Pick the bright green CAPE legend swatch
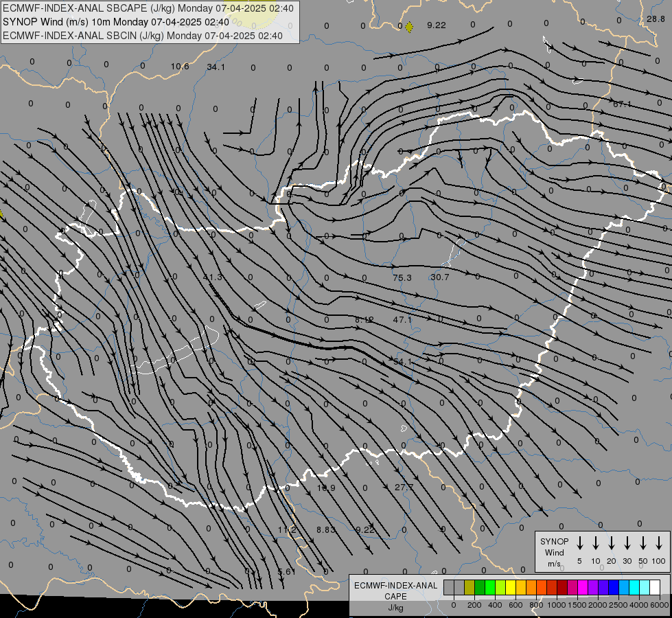The height and width of the screenshot is (618, 672). 490,587
